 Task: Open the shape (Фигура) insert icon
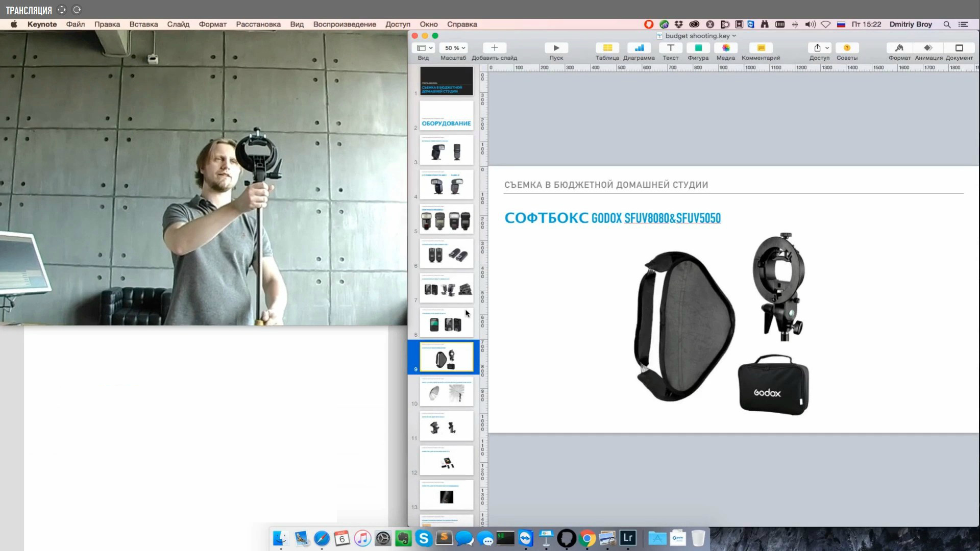(x=698, y=48)
